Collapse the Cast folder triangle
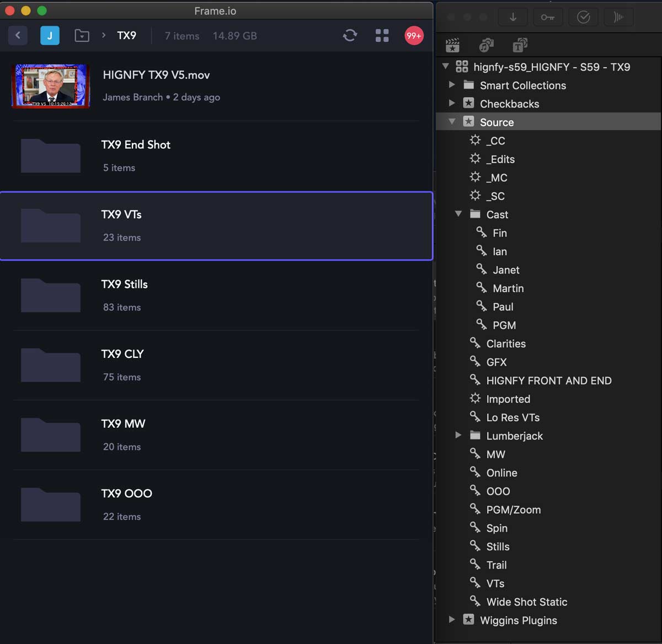The height and width of the screenshot is (644, 662). [458, 213]
